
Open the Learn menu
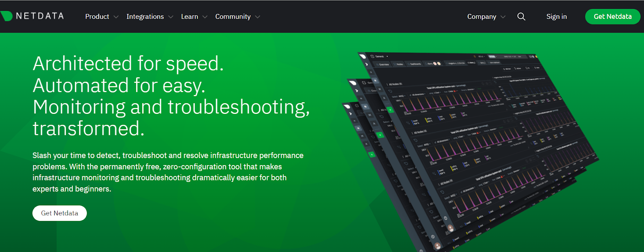[190, 17]
